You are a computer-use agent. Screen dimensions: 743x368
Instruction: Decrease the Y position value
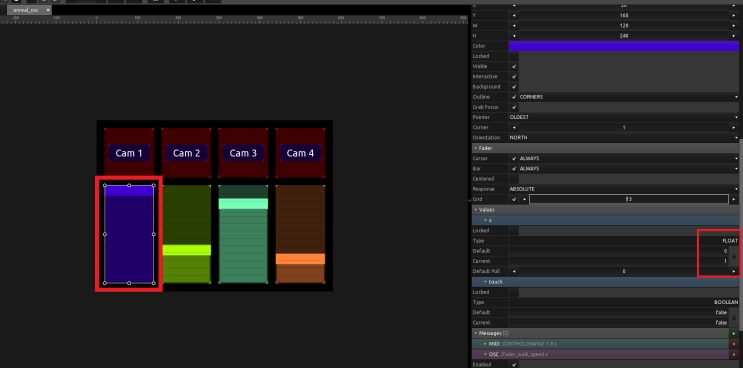coord(514,16)
